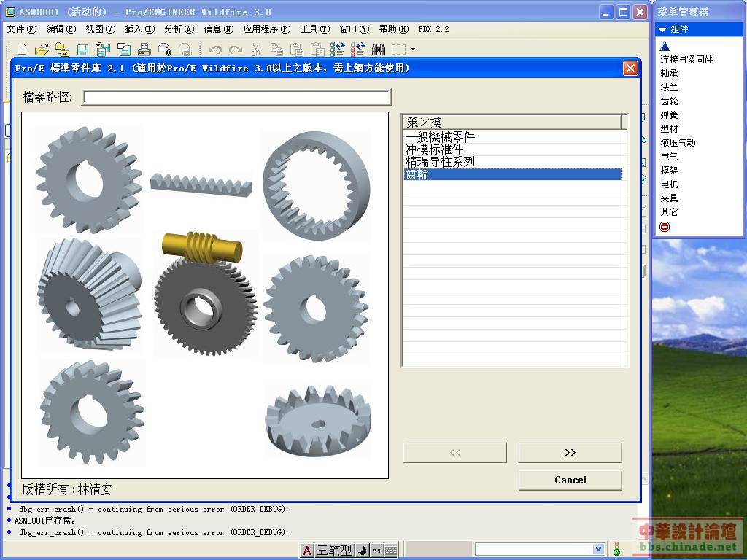Click the gear preview image pane

coord(205,295)
